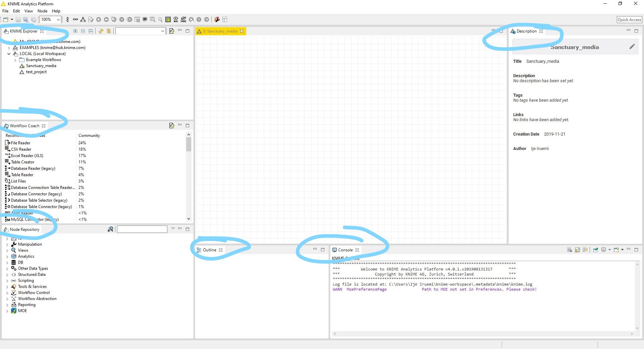Expand Workflow Control category

[7, 293]
